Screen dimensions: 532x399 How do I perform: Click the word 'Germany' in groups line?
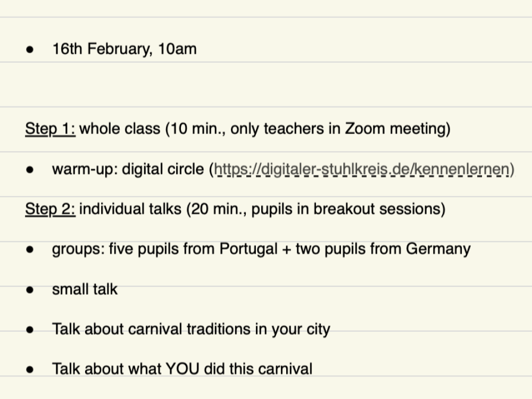438,249
